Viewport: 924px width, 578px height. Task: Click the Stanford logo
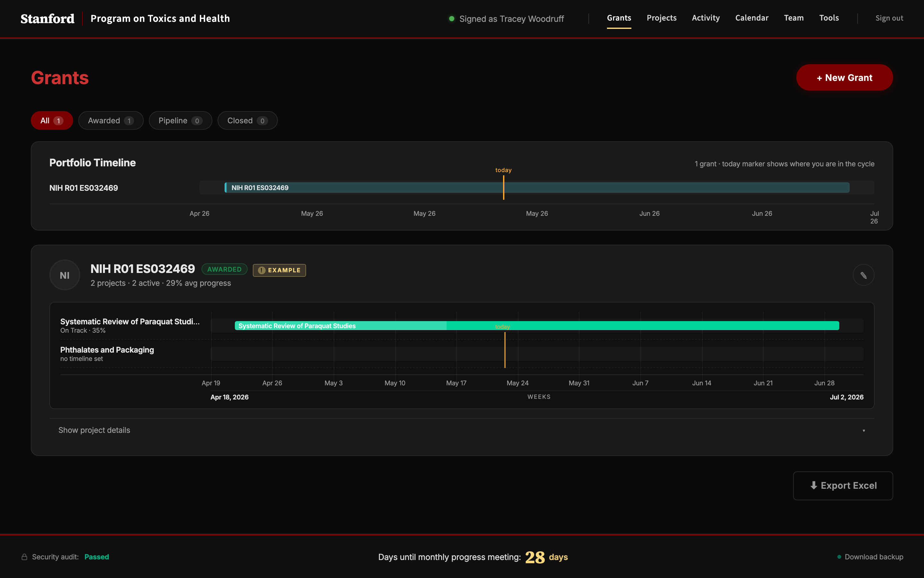tap(47, 18)
